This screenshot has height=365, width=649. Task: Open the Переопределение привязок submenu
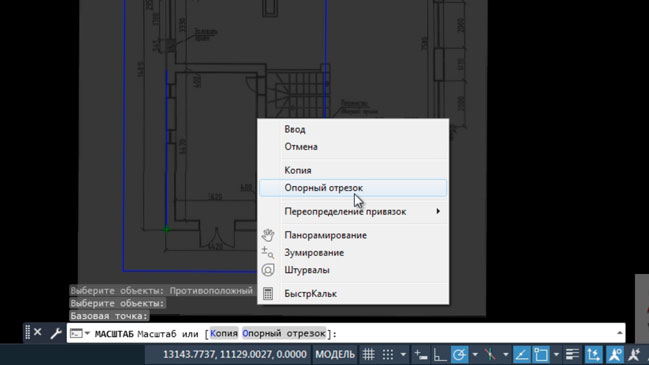pyautogui.click(x=353, y=211)
